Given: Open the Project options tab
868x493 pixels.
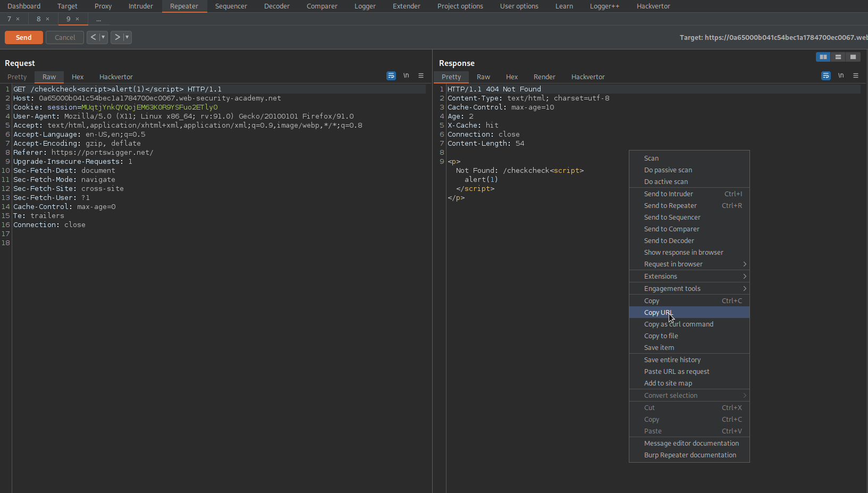Looking at the screenshot, I should coord(460,6).
